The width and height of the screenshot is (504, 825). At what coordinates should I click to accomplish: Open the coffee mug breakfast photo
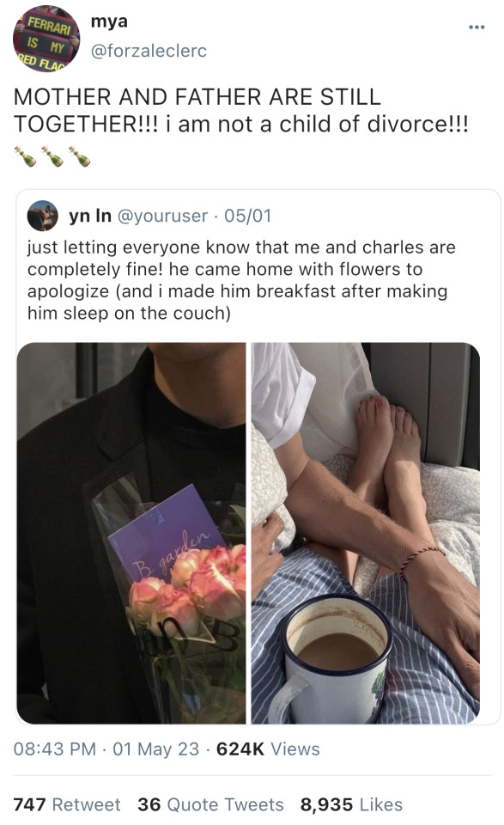[365, 533]
